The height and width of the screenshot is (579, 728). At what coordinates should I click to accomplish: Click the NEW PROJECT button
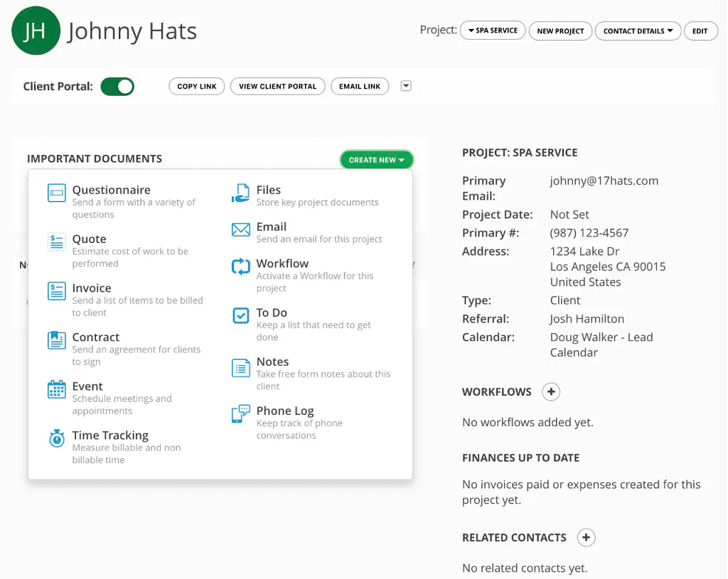click(560, 31)
